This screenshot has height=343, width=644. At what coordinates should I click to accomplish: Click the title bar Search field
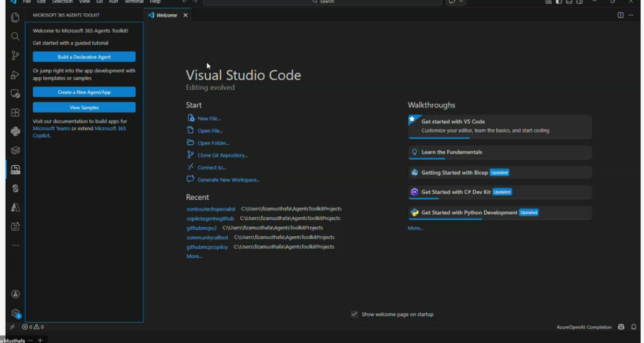(327, 3)
